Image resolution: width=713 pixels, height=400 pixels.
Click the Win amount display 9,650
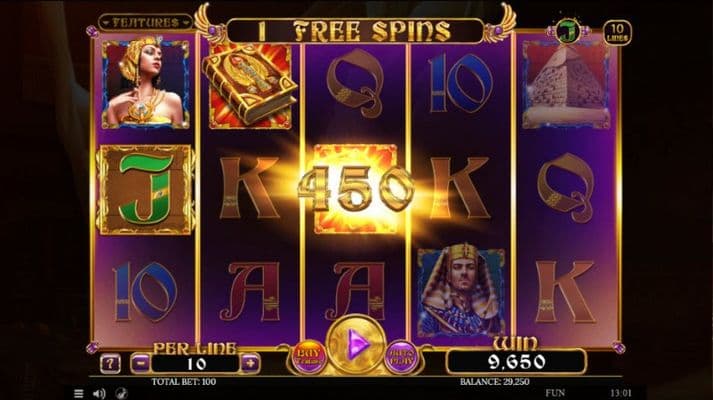(x=517, y=362)
